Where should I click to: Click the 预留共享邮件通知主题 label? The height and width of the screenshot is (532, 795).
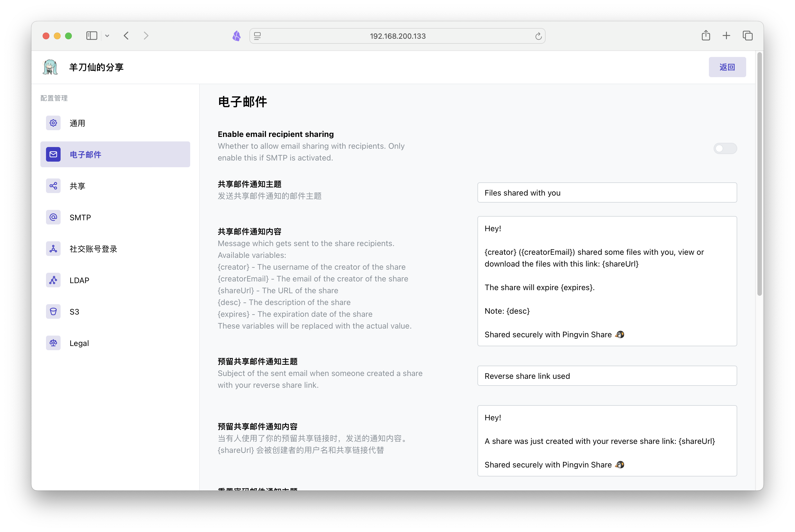click(x=258, y=361)
